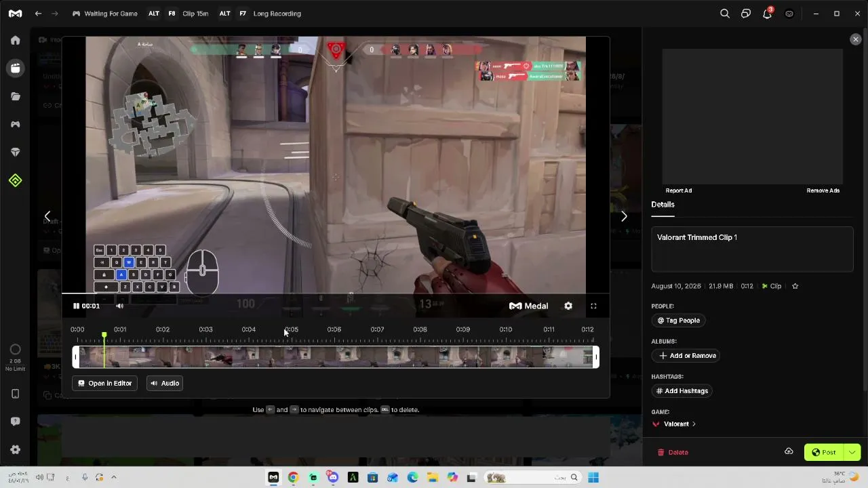Screen dimensions: 868x488
Task: Go to the previous clip
Action: 47,216
